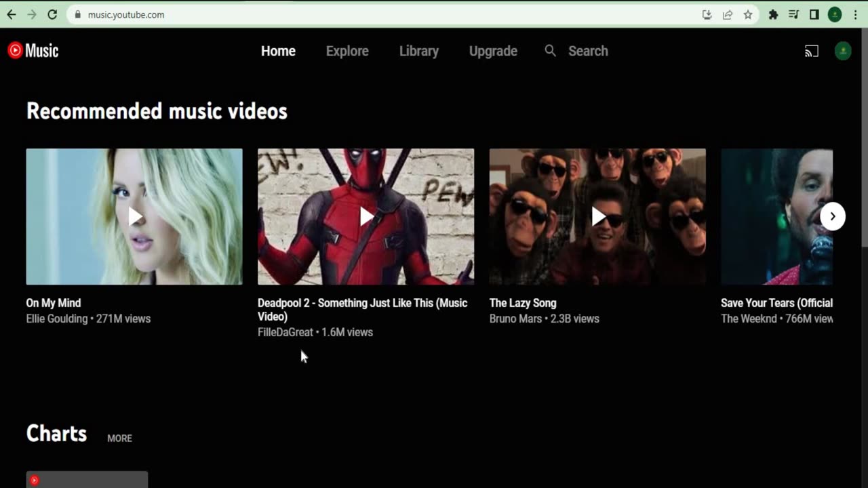Image resolution: width=868 pixels, height=488 pixels.
Task: Open the Chrome profile avatar
Action: 835,14
